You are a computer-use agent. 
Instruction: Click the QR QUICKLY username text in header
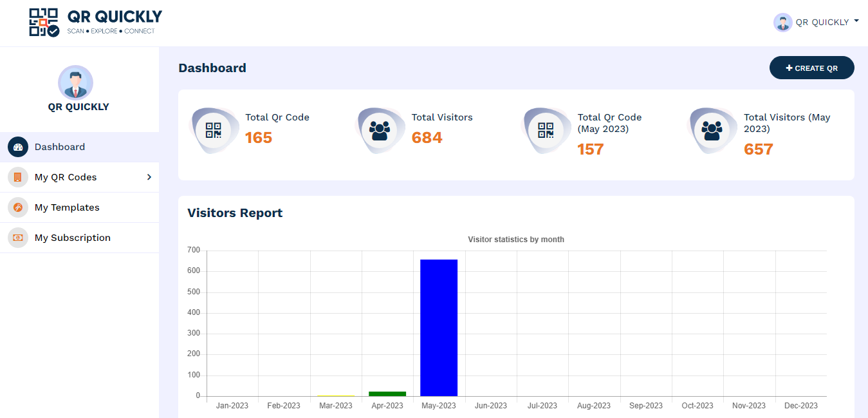pyautogui.click(x=822, y=23)
